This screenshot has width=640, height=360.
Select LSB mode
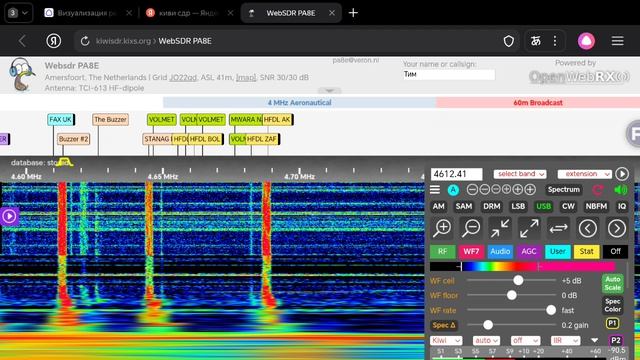(518, 207)
